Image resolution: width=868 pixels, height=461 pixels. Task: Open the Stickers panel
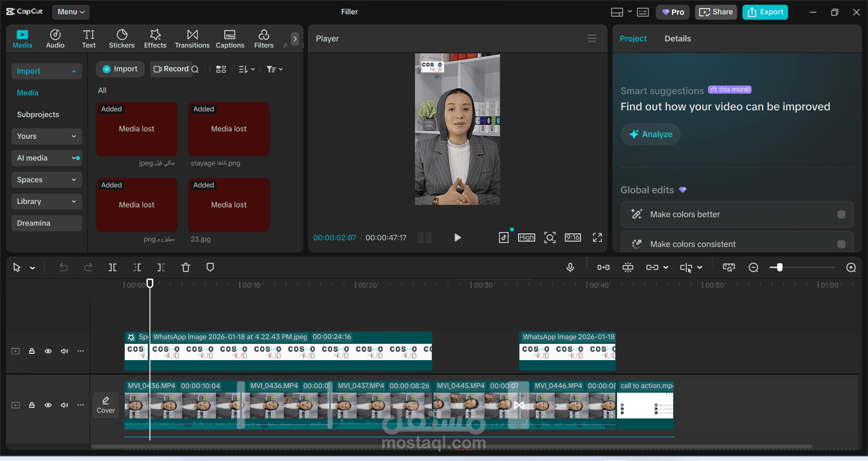[121, 39]
